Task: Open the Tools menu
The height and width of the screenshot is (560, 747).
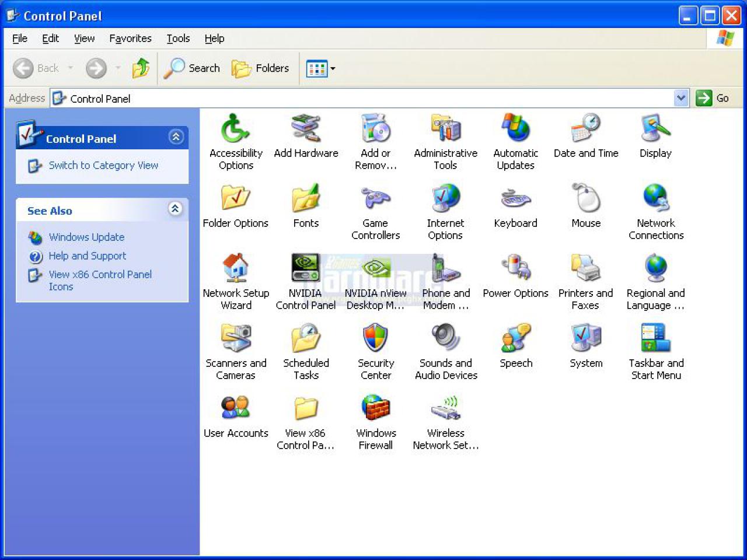Action: pyautogui.click(x=178, y=38)
